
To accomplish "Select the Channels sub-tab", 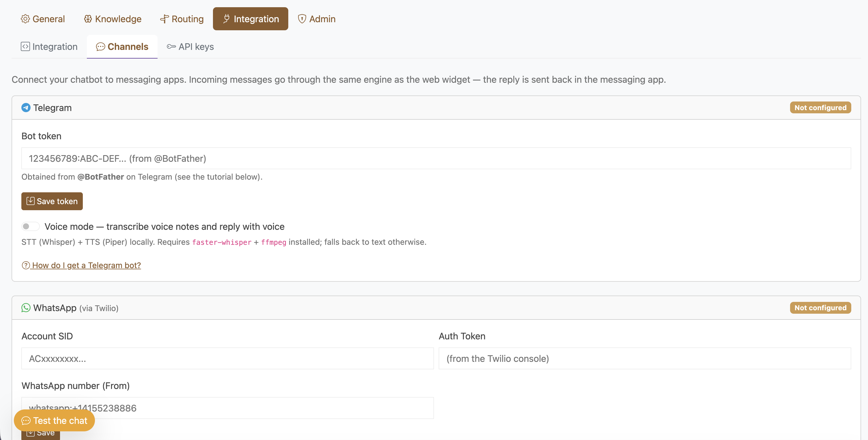I will pos(122,47).
